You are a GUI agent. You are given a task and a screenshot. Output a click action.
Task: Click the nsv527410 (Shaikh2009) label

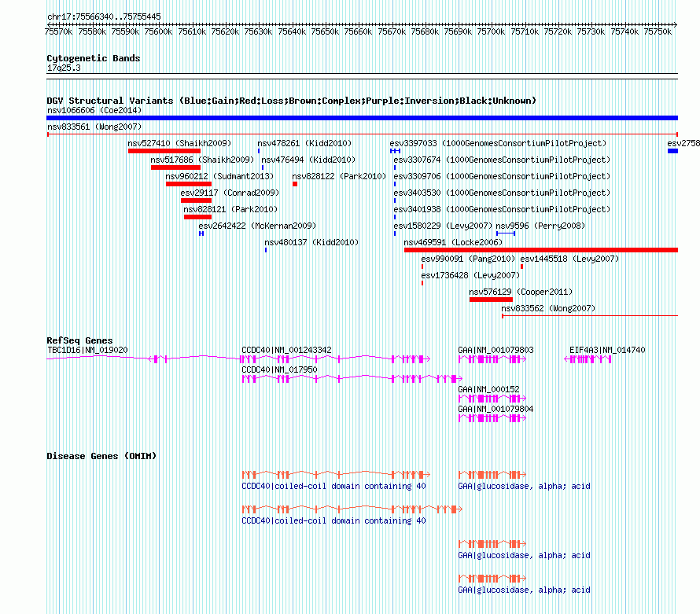(x=179, y=143)
